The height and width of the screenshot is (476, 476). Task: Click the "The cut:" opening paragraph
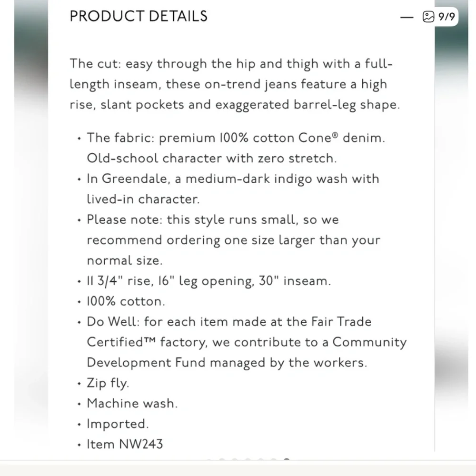tap(235, 84)
